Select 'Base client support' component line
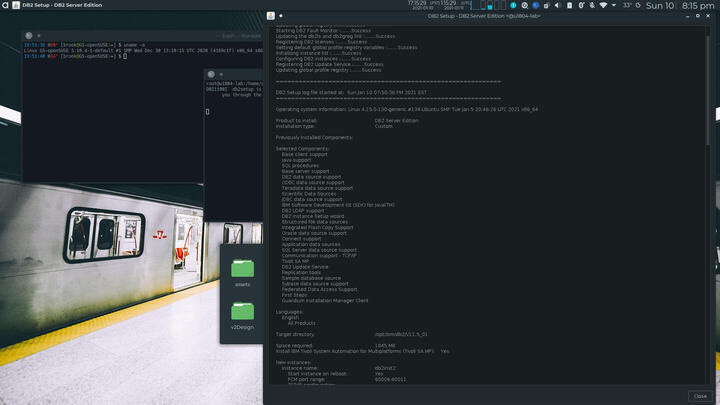Viewport: 720px width, 405px height. (304, 154)
